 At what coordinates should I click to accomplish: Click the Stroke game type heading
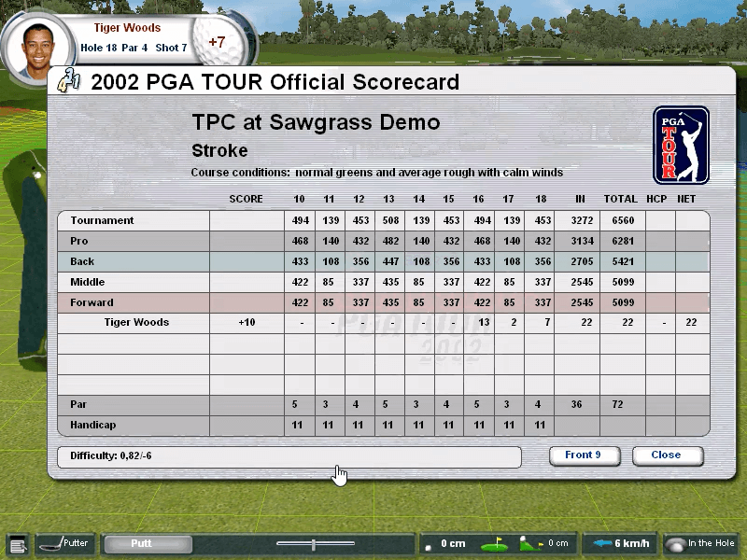pos(219,151)
